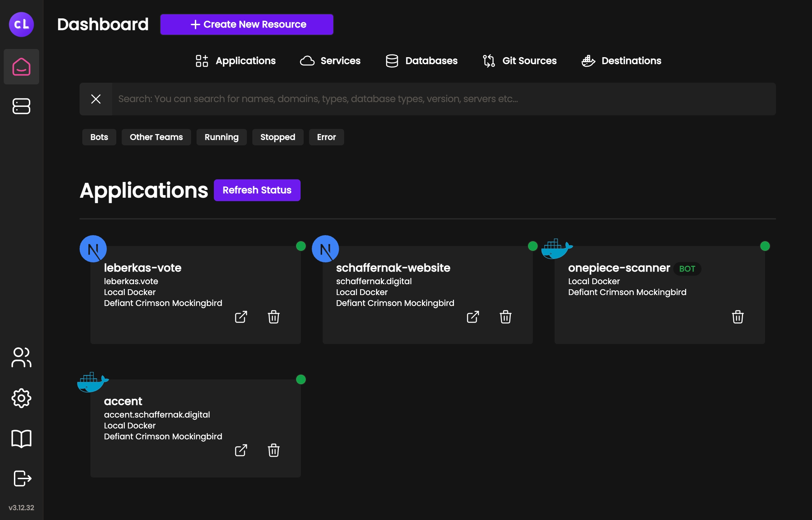Toggle the Other Teams filter
Screen dimensions: 812x520
tap(156, 137)
